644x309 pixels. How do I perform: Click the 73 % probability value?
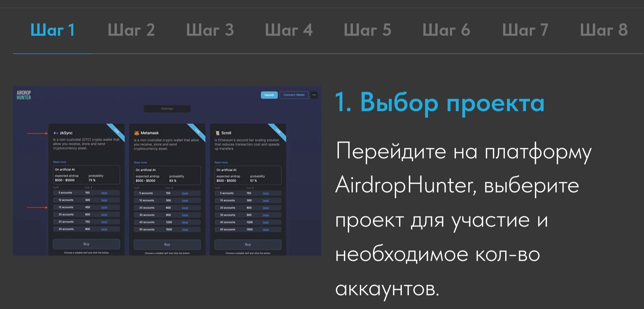92,180
